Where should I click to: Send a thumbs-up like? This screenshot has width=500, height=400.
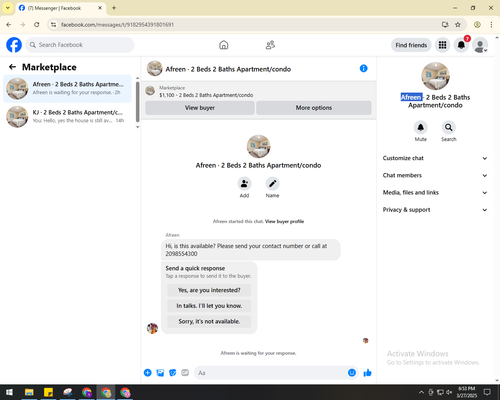coord(367,373)
